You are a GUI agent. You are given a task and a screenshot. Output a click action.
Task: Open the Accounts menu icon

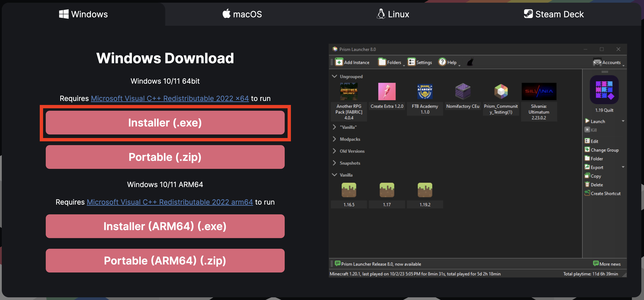click(597, 62)
